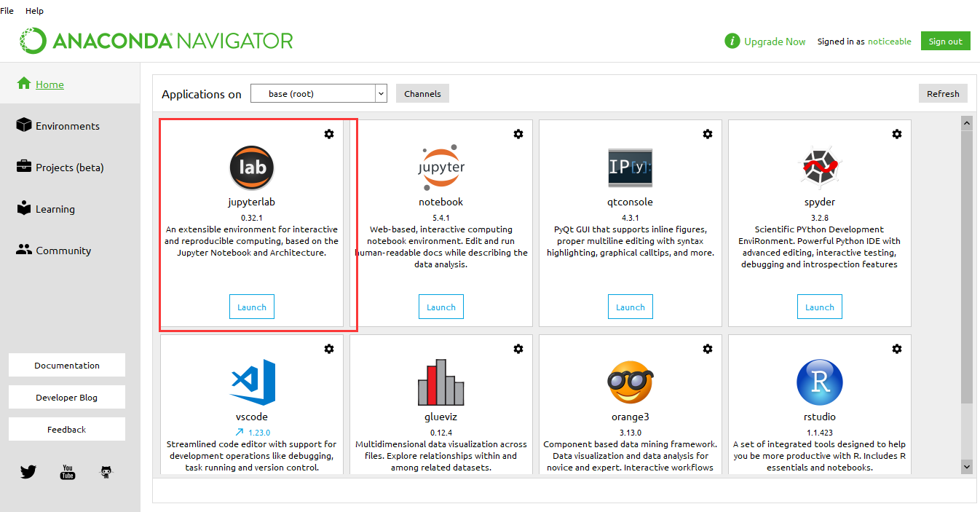Viewport: 980px width, 512px height.
Task: Click the vscode update arrow icon
Action: tap(239, 432)
